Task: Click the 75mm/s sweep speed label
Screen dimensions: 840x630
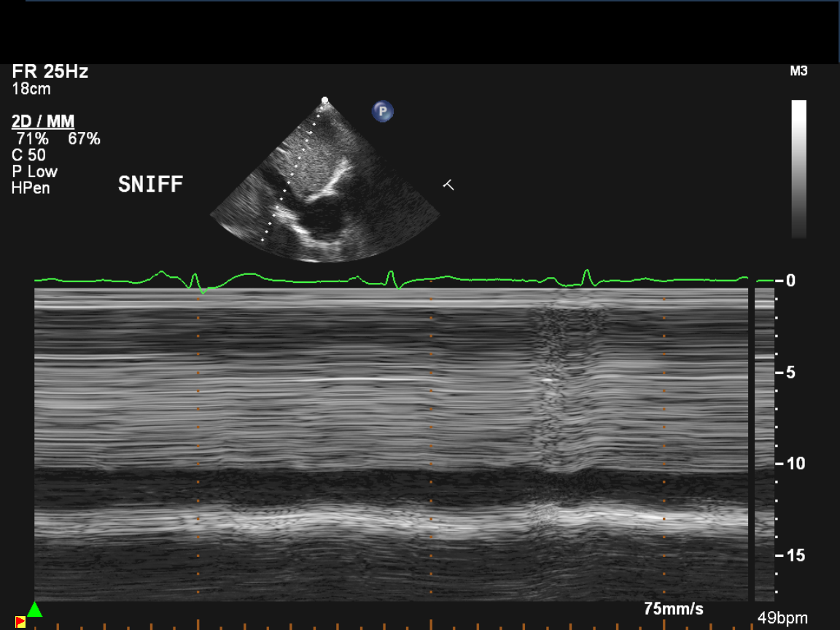Action: pyautogui.click(x=673, y=609)
